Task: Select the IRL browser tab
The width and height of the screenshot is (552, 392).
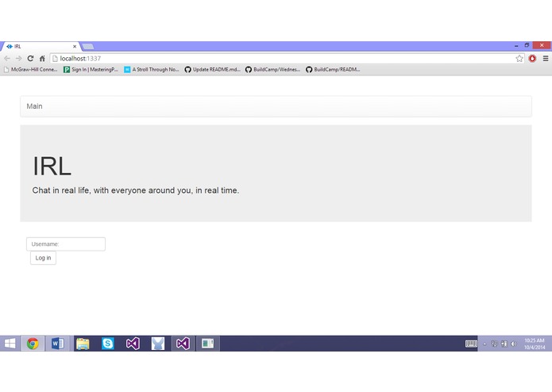Action: [x=41, y=46]
